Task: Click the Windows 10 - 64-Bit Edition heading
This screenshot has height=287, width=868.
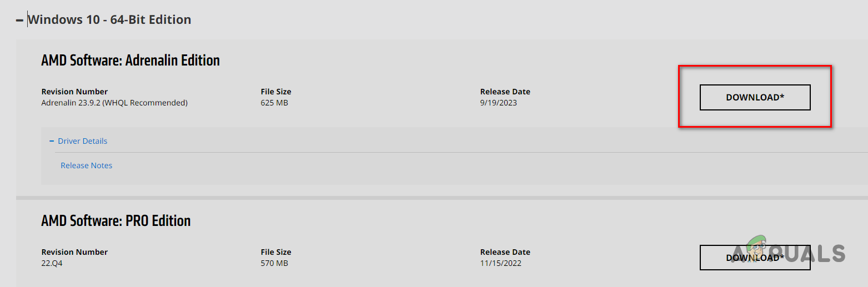Action: (109, 20)
